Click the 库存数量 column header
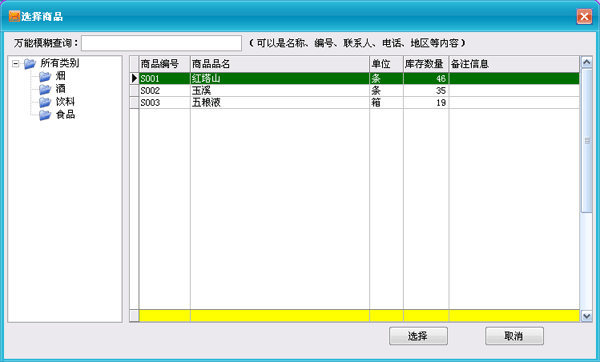The image size is (600, 362). pyautogui.click(x=426, y=64)
